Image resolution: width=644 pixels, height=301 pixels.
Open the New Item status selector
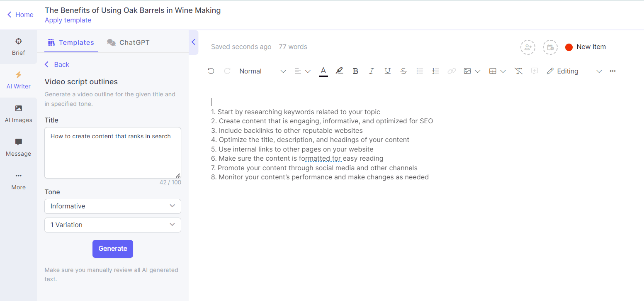pyautogui.click(x=586, y=47)
